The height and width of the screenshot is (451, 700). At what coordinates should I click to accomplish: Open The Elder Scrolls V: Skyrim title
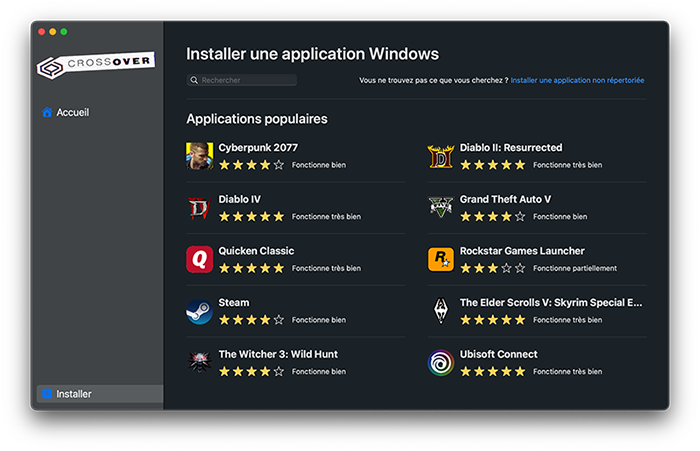pos(551,303)
